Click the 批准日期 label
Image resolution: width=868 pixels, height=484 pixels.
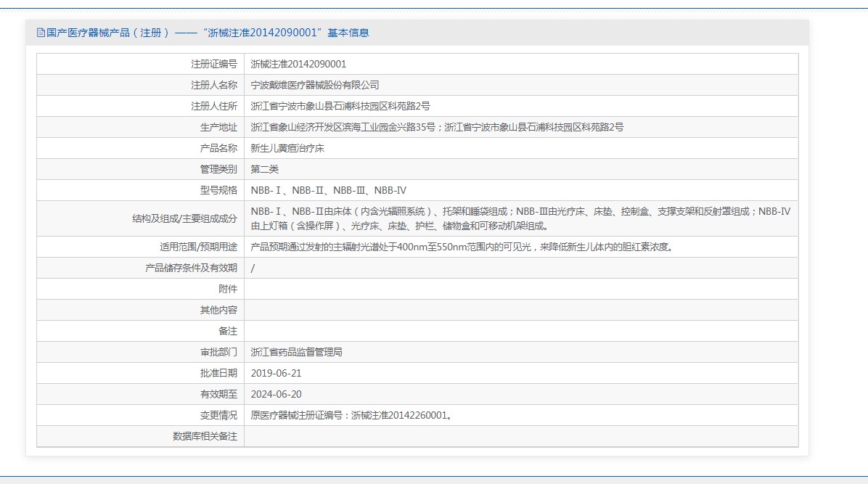[218, 373]
